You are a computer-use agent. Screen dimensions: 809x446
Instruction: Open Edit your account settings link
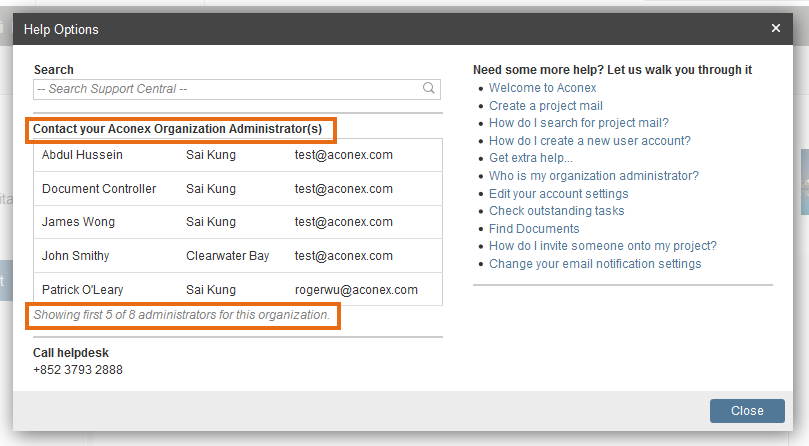[x=558, y=194]
